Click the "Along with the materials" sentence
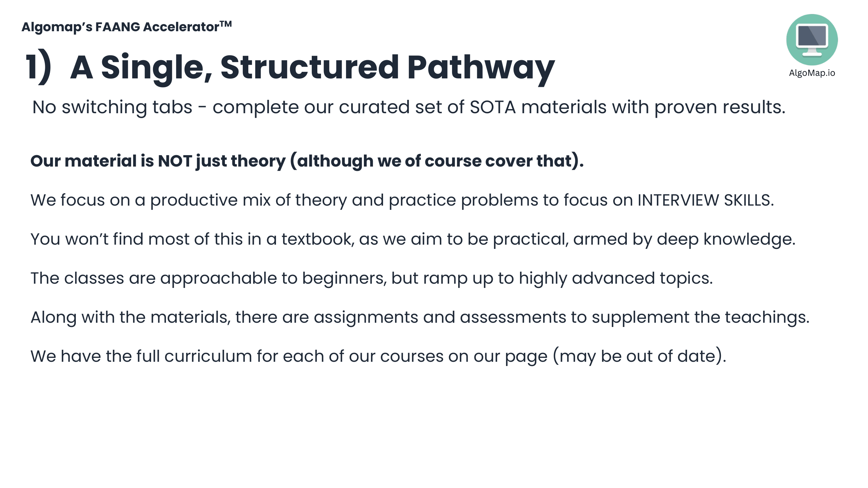868x488 pixels. 420,317
